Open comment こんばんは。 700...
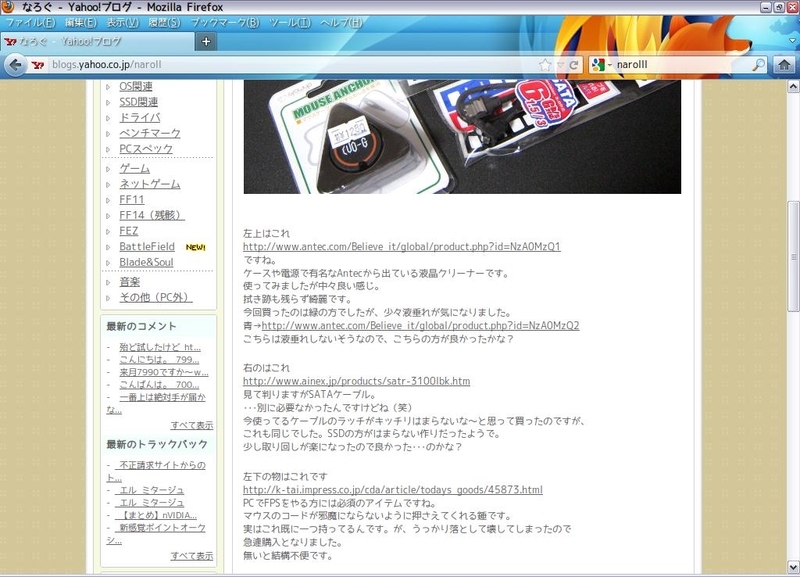The width and height of the screenshot is (800, 577). (x=159, y=385)
